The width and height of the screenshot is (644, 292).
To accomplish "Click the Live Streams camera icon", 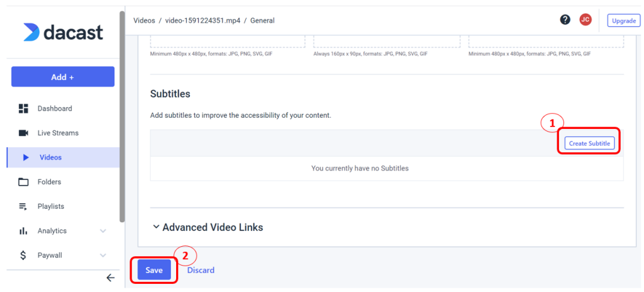I will [x=23, y=133].
